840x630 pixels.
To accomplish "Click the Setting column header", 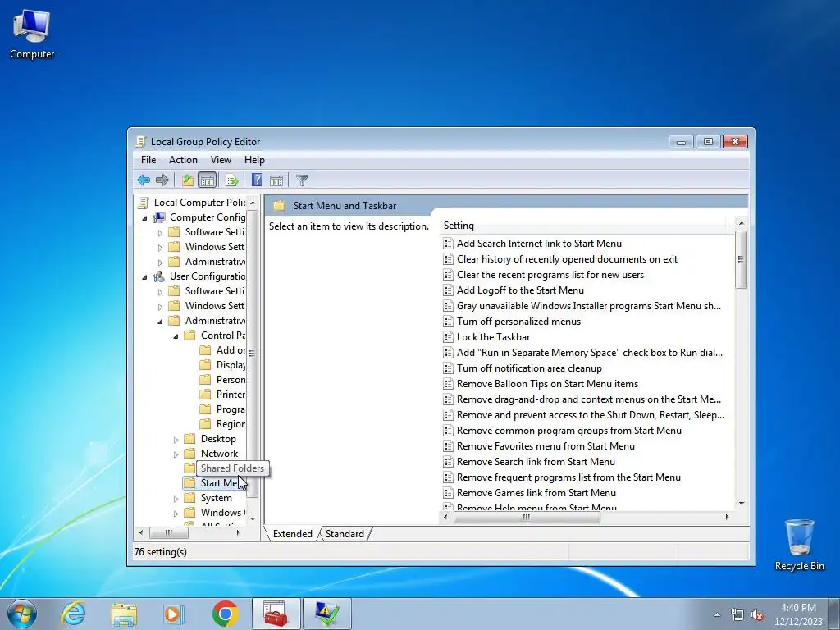I will point(583,226).
